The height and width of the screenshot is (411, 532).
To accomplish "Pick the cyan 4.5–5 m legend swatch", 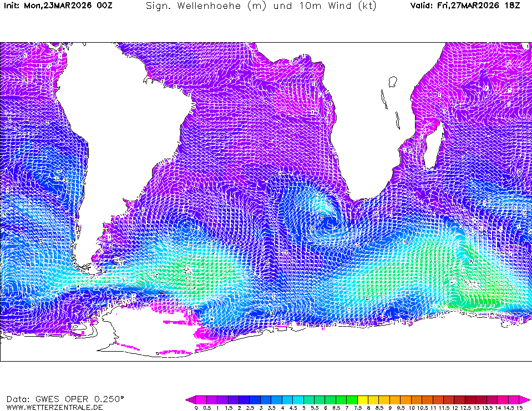I will tap(298, 399).
